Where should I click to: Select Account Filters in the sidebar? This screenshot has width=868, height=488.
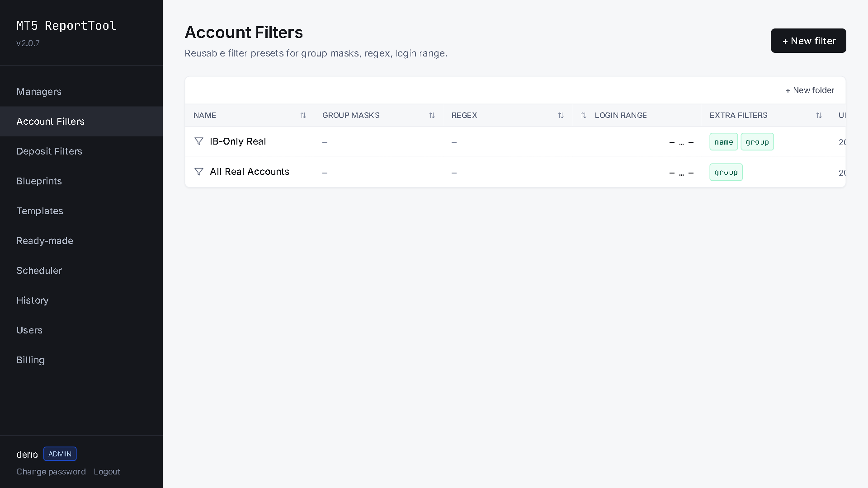click(81, 122)
